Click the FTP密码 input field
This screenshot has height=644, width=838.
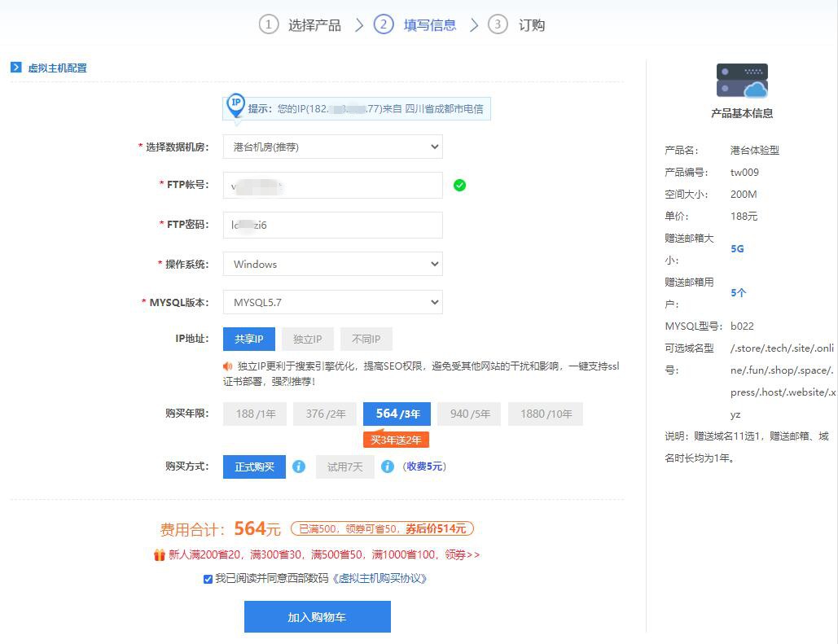click(x=332, y=225)
